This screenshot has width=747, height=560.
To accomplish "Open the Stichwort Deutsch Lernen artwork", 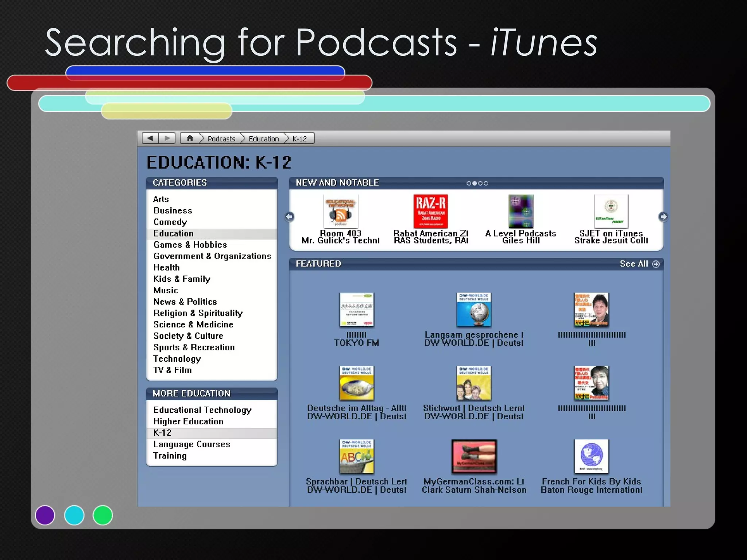I will pos(474,383).
